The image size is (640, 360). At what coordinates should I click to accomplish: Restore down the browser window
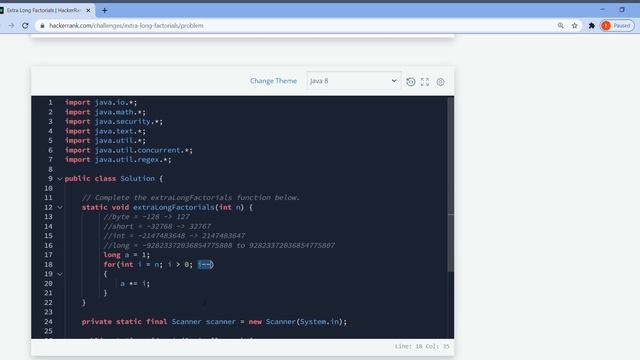(622, 9)
